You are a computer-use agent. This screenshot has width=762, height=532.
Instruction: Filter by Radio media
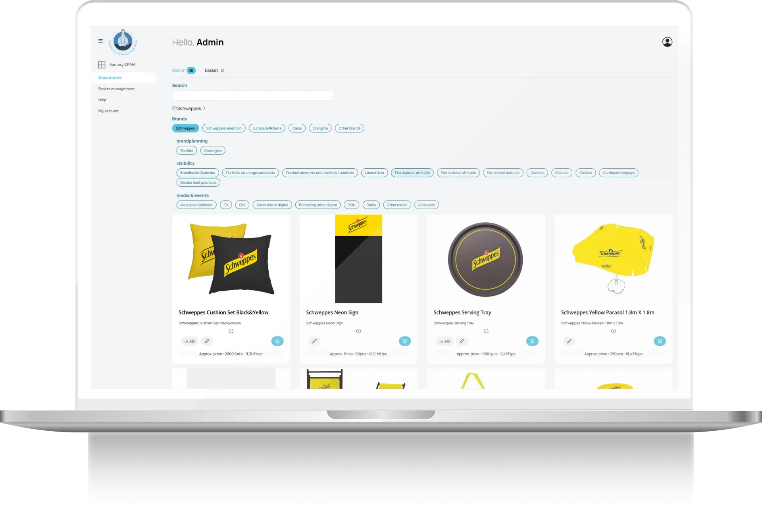coord(371,205)
